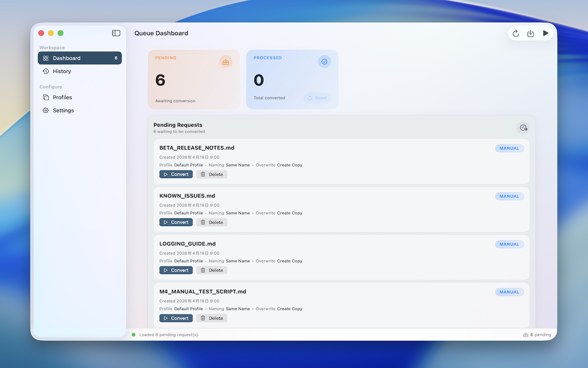Toggle the sidebar panel icon
Image resolution: width=588 pixels, height=368 pixels.
coord(116,33)
